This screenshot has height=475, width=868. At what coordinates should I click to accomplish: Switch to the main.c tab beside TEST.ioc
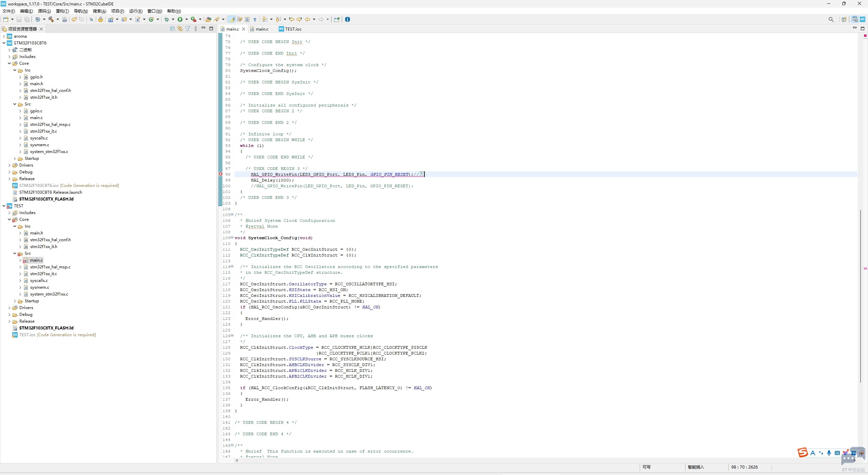[x=259, y=29]
